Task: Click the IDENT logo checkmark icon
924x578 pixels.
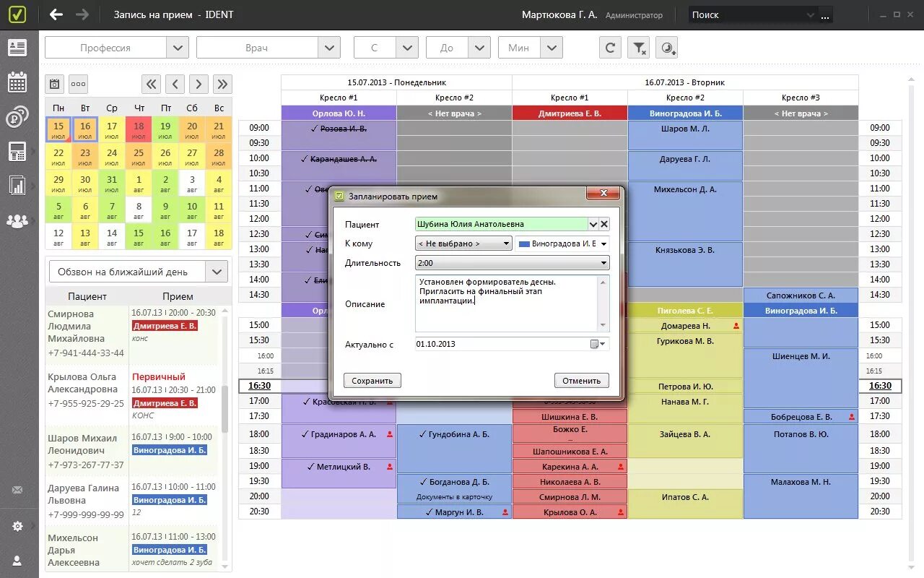Action: [x=17, y=14]
